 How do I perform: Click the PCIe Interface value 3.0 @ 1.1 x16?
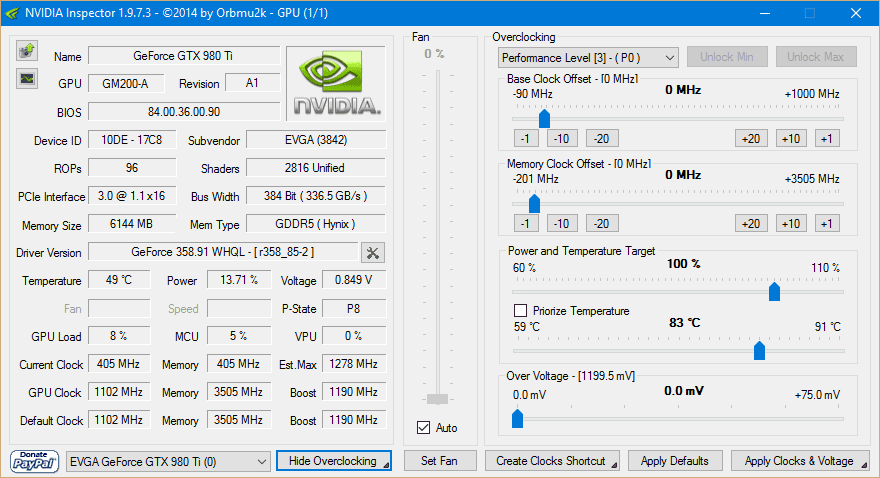(x=132, y=196)
